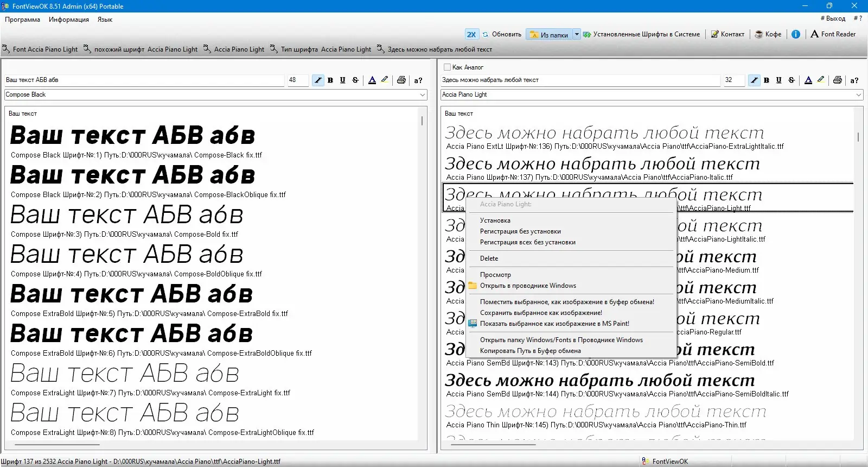Image resolution: width=868 pixels, height=467 pixels.
Task: Select the AcciaPiano-Italic.ttf preview row
Action: click(648, 168)
